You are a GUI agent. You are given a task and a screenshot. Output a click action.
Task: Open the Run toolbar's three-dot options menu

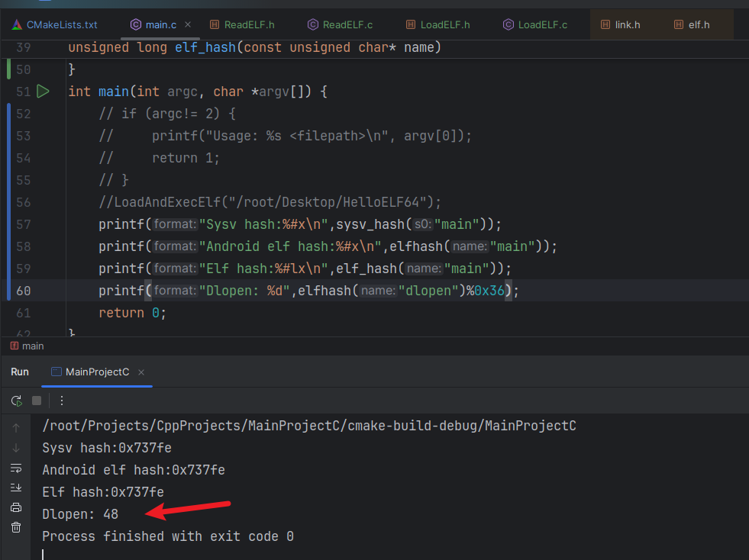click(62, 401)
